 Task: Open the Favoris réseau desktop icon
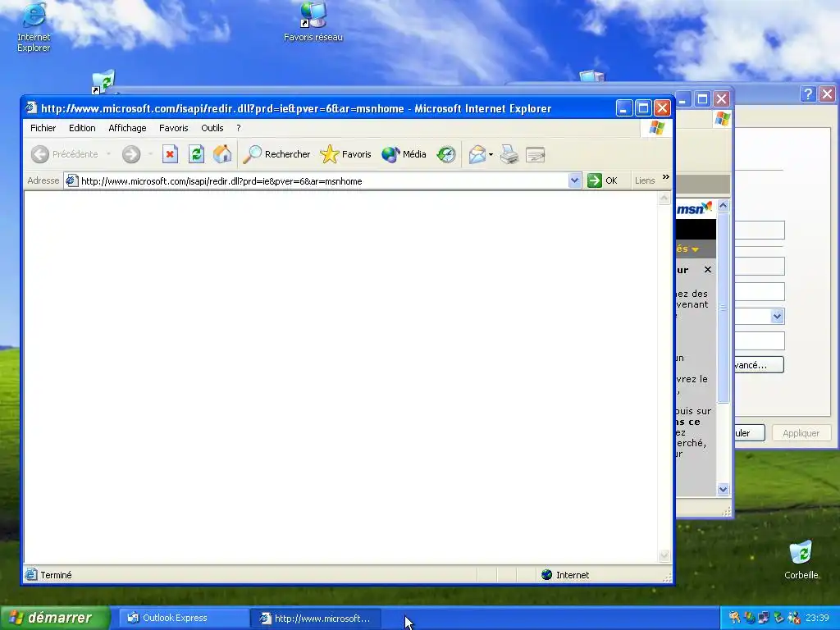click(313, 22)
